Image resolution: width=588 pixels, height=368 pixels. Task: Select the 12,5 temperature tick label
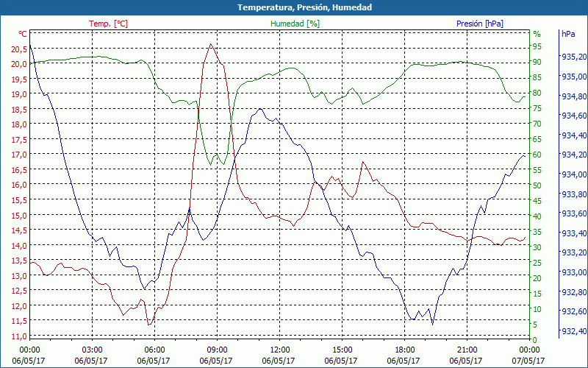[20, 291]
